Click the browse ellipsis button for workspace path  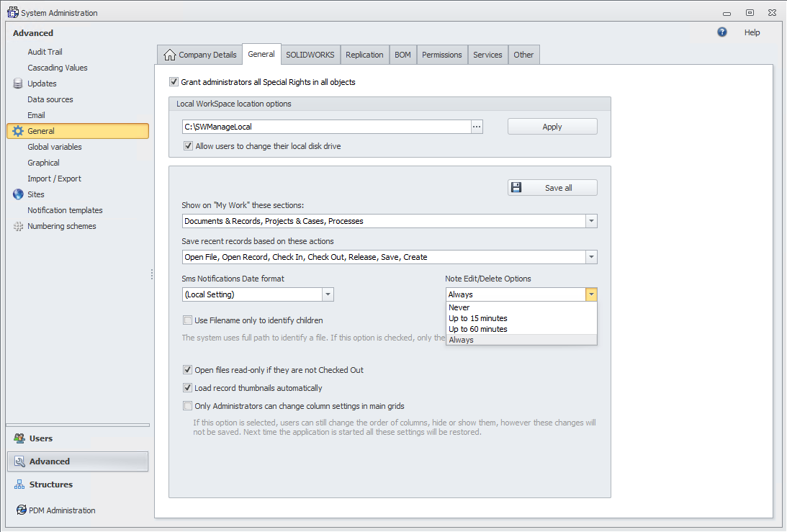coord(476,127)
